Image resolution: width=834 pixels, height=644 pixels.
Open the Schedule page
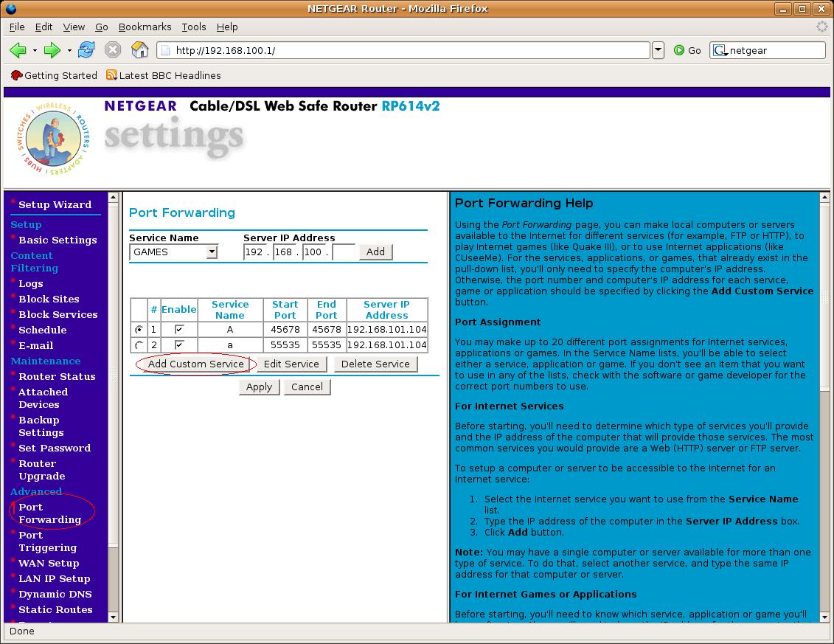pos(43,330)
